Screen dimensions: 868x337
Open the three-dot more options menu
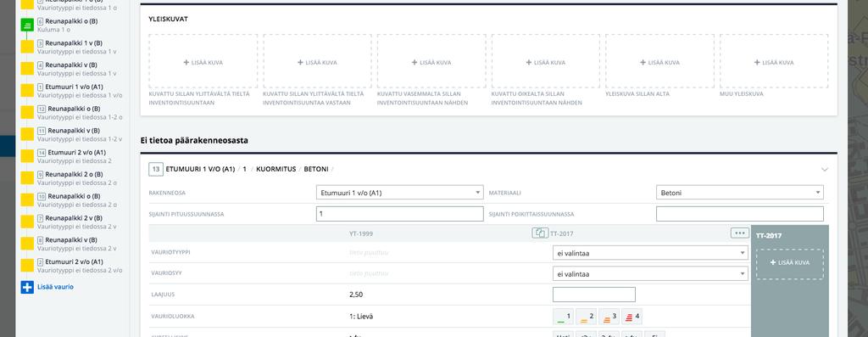[739, 233]
